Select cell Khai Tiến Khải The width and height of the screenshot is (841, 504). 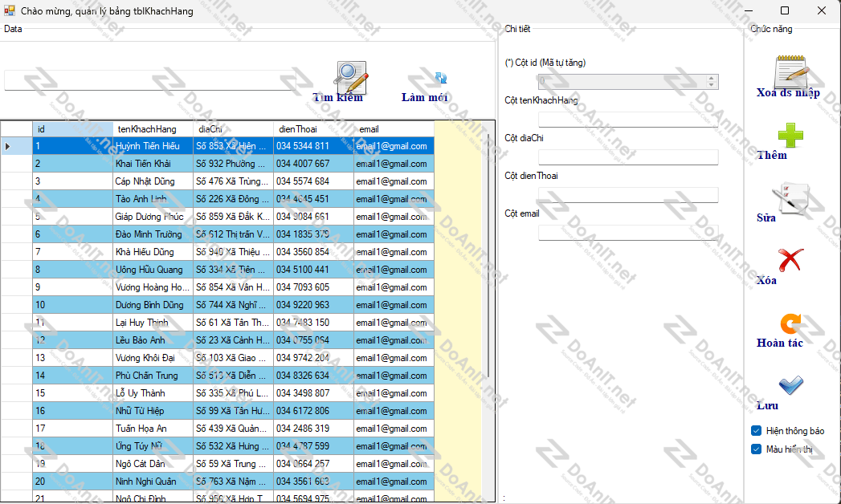[153, 164]
